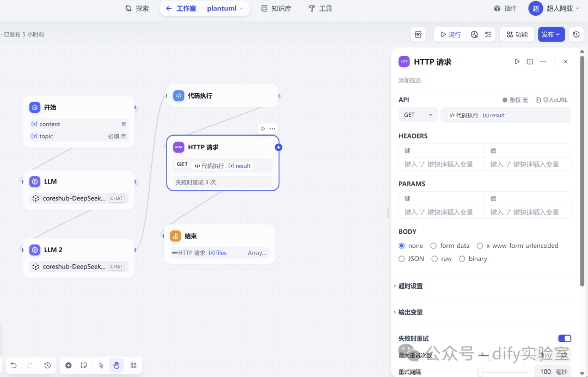The image size is (588, 377).
Task: Close the HTTP 请求 panel
Action: [x=566, y=62]
